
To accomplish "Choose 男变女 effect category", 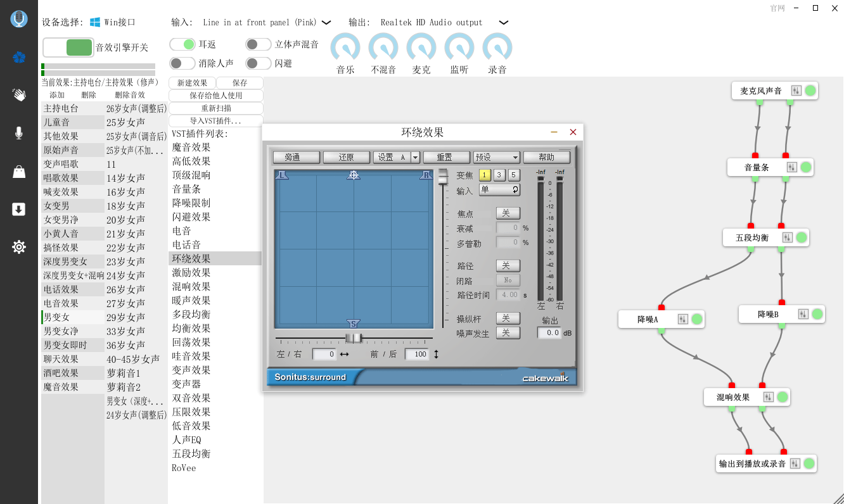I will pyautogui.click(x=73, y=317).
